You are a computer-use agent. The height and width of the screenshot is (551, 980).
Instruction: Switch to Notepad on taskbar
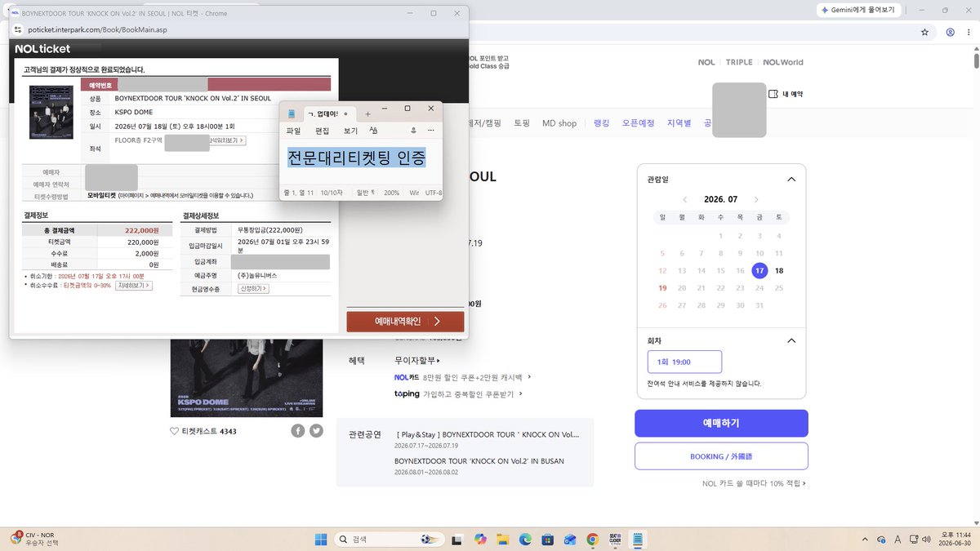point(638,539)
